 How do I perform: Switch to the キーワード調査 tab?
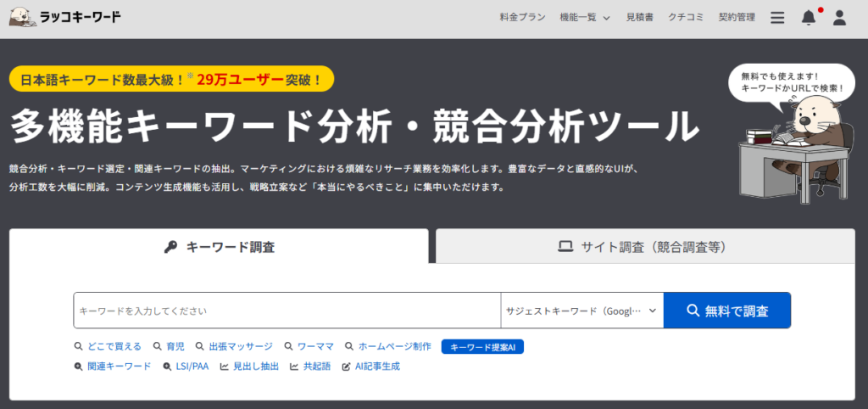point(219,247)
